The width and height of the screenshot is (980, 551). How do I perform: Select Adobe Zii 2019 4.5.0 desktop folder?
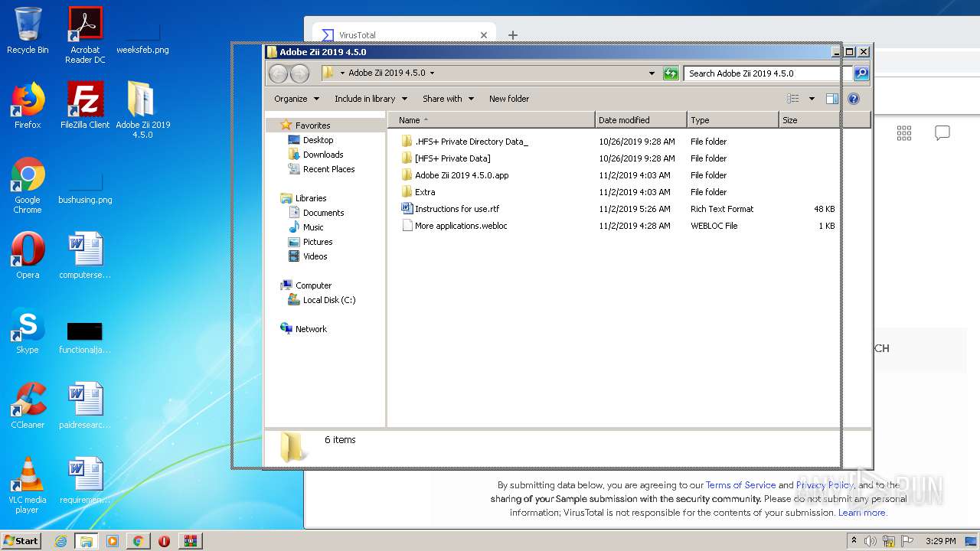click(142, 110)
